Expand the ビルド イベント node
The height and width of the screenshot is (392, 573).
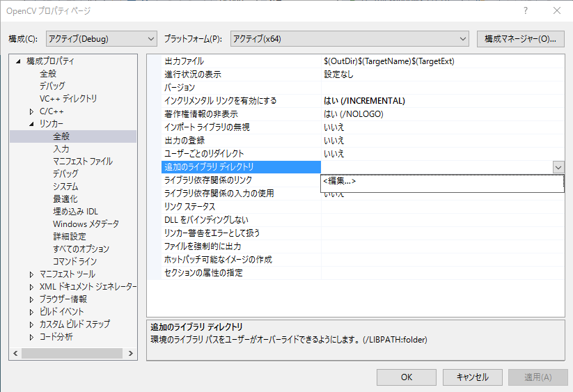pyautogui.click(x=31, y=312)
